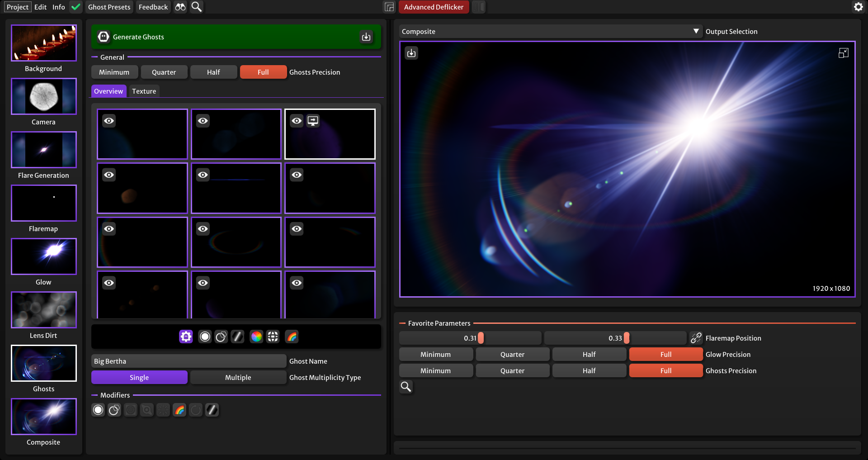Open the Composite output selection dropdown
Image resolution: width=868 pixels, height=460 pixels.
(x=551, y=31)
